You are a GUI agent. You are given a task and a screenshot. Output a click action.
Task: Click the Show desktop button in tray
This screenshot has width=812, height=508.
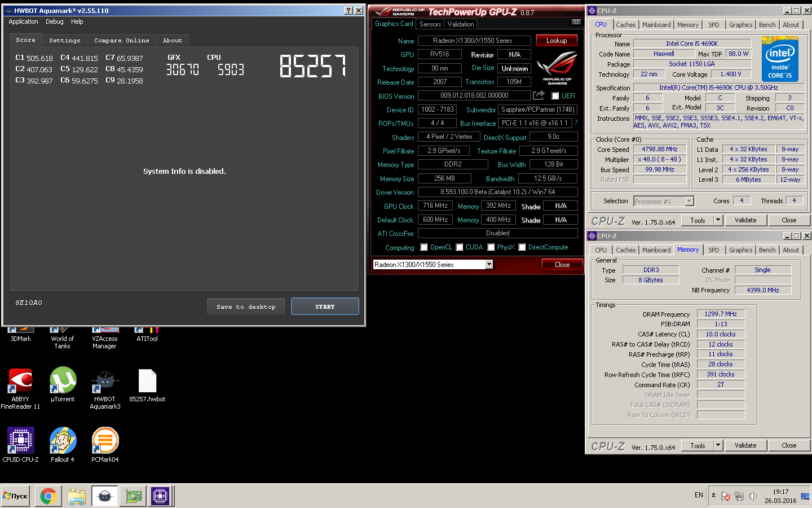[x=805, y=496]
